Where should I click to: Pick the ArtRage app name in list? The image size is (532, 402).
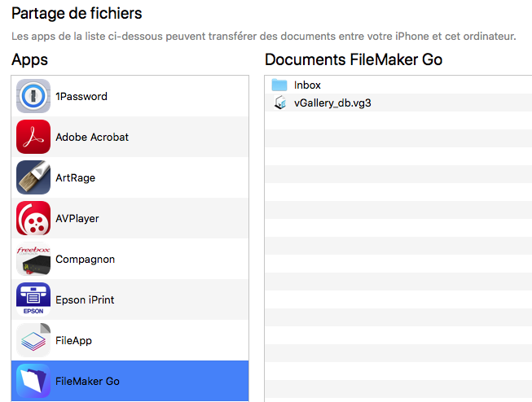pos(75,177)
